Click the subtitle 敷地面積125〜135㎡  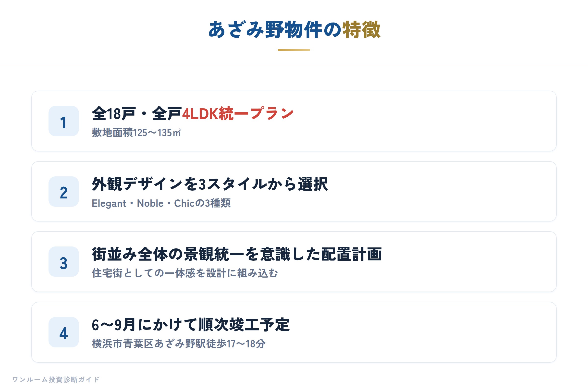point(136,133)
